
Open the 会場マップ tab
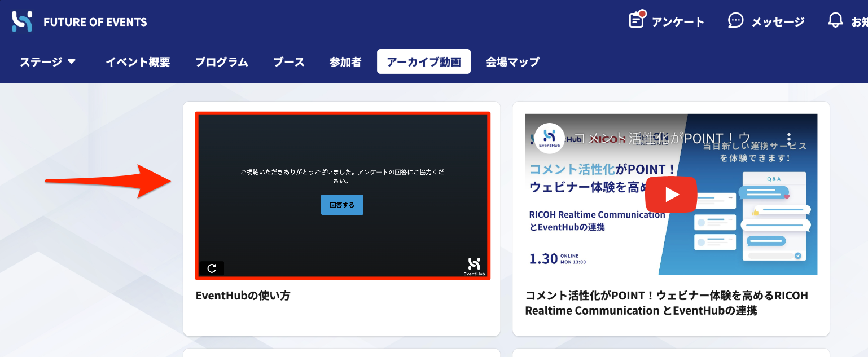tap(512, 62)
